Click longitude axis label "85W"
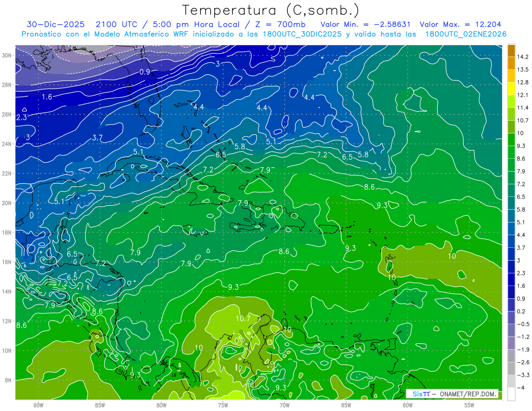The width and height of the screenshot is (532, 411). [x=100, y=405]
